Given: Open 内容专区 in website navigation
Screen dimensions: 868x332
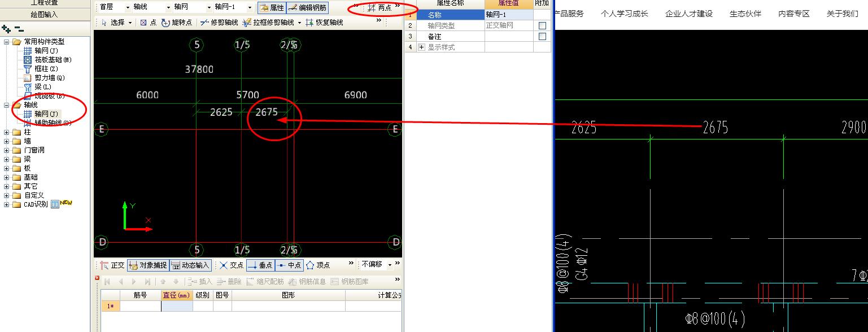Looking at the screenshot, I should coord(794,14).
